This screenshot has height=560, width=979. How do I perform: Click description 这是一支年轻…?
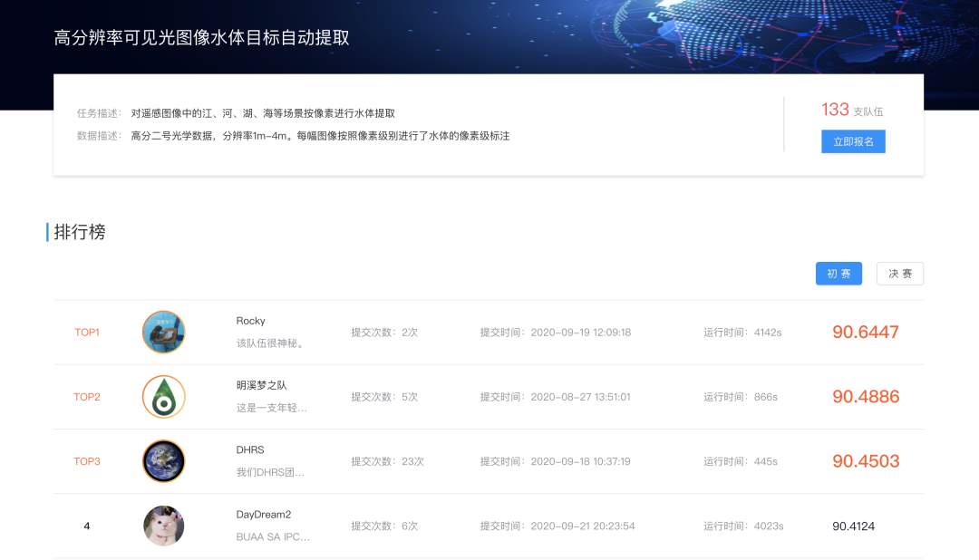point(272,408)
